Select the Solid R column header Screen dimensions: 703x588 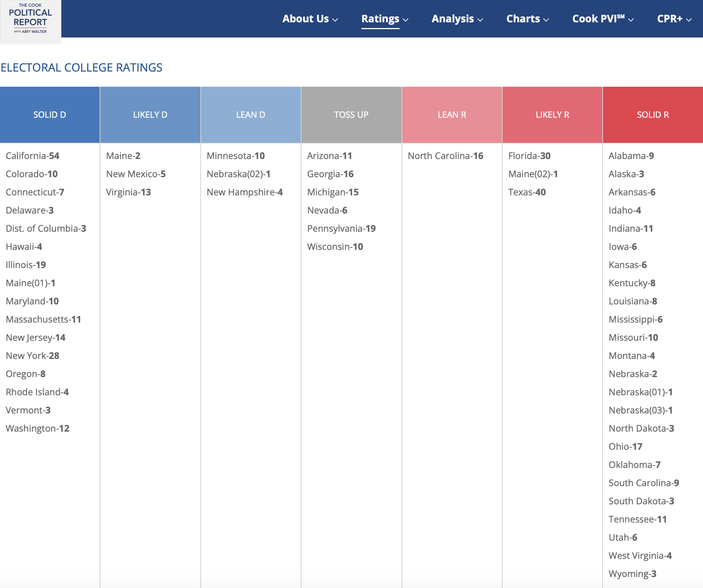tap(653, 115)
